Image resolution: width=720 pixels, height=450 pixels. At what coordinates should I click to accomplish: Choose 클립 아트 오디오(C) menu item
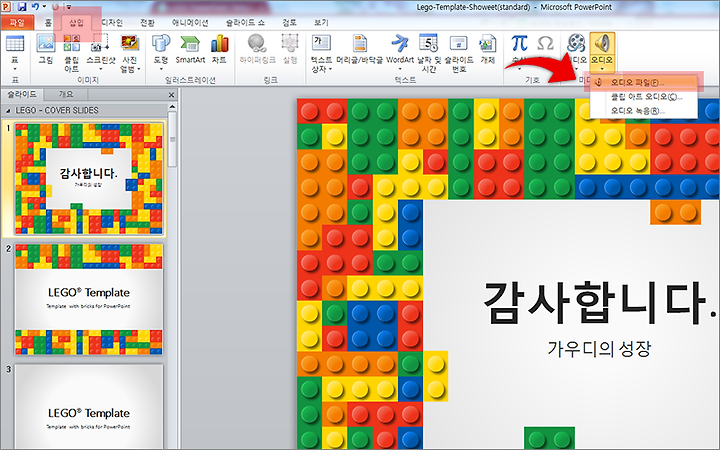pos(643,97)
